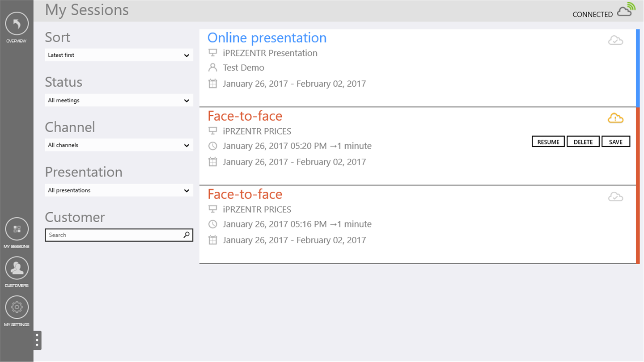644x362 pixels.
Task: Select the Face-to-face session from 05:16 PM
Action: tap(245, 194)
